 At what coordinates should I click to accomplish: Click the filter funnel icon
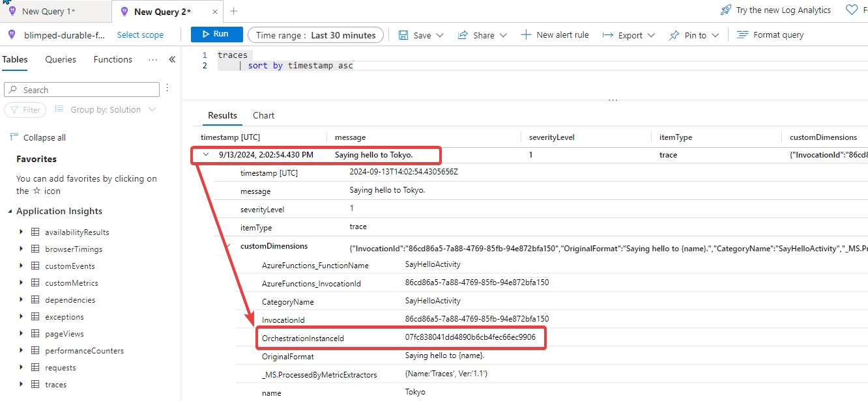(x=15, y=110)
